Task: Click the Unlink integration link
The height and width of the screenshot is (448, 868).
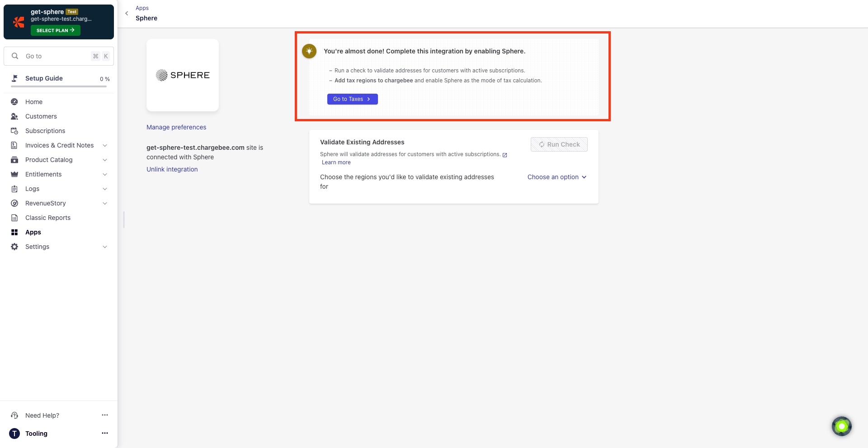Action: click(172, 169)
